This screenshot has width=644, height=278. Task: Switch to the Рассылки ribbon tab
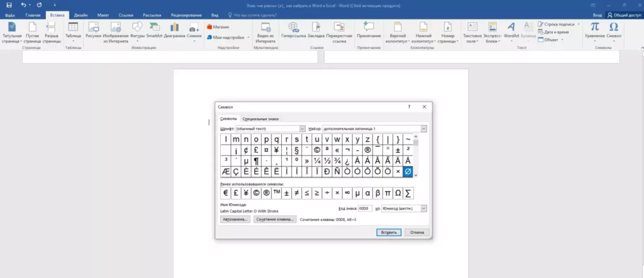point(152,15)
